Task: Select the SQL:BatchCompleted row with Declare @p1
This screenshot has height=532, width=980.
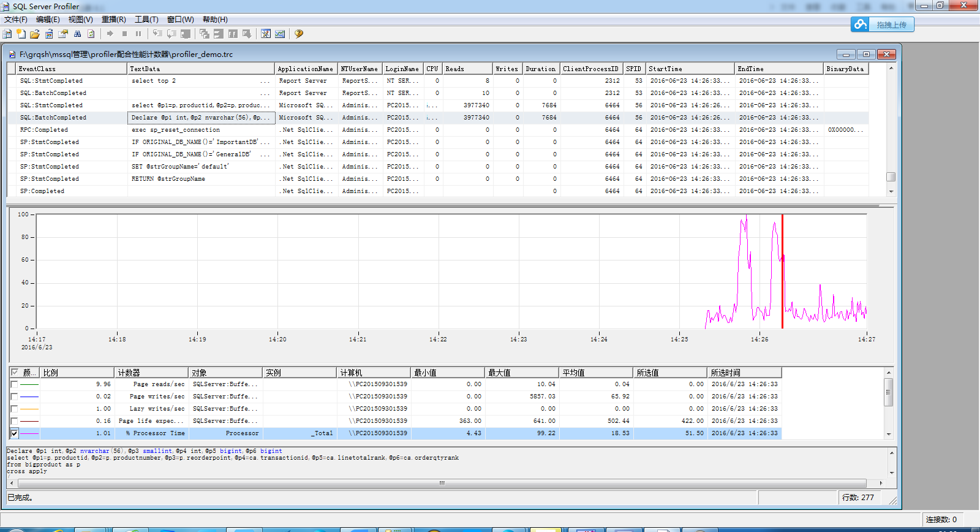Action: pyautogui.click(x=438, y=118)
